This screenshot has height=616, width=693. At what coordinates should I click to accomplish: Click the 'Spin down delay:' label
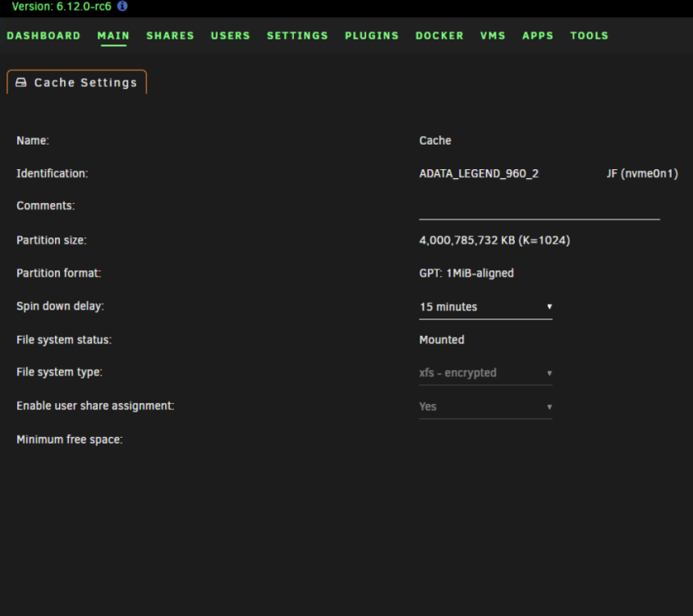click(x=60, y=306)
